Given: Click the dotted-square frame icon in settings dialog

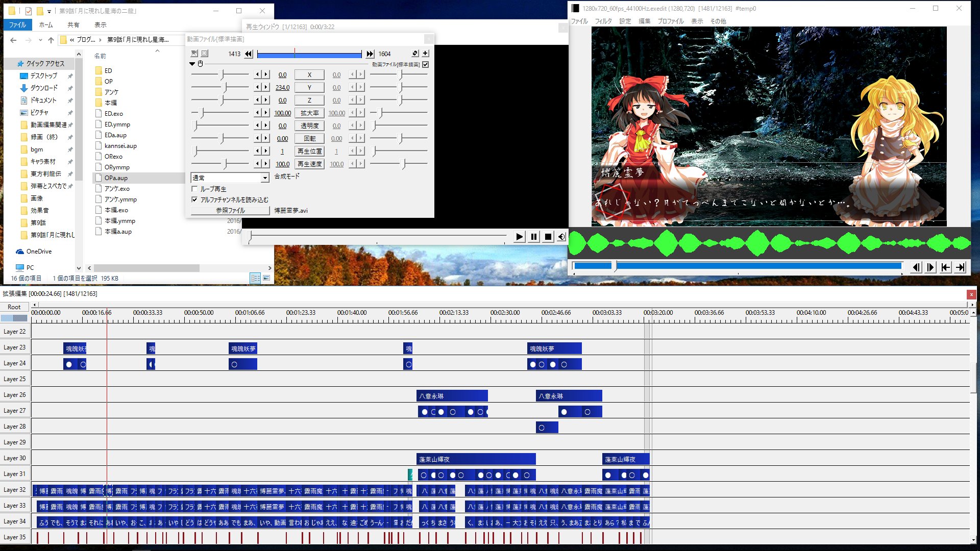Looking at the screenshot, I should [x=205, y=53].
